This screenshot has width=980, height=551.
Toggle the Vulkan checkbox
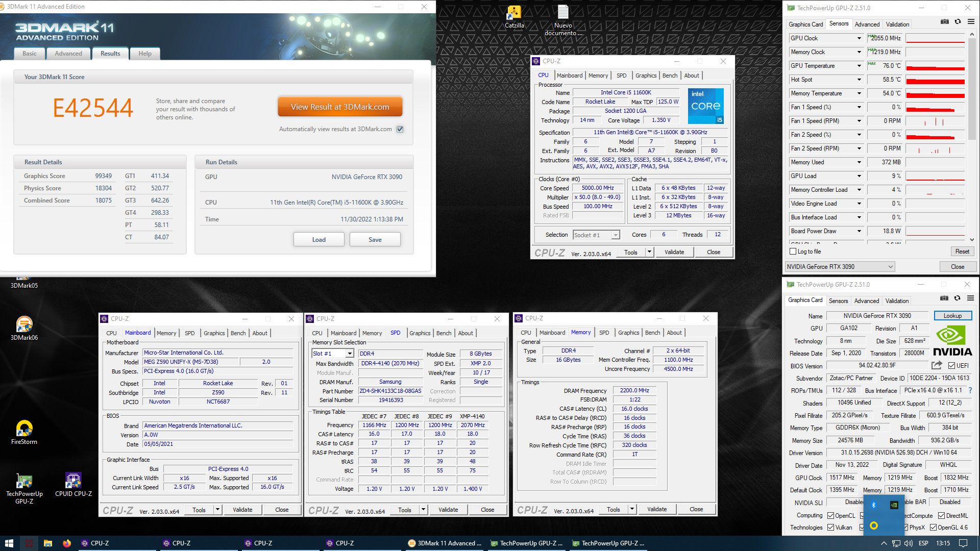830,528
